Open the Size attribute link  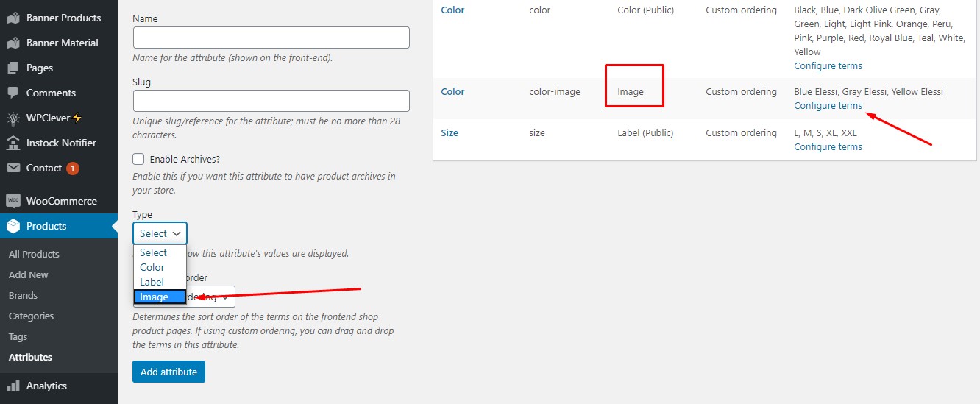click(450, 133)
